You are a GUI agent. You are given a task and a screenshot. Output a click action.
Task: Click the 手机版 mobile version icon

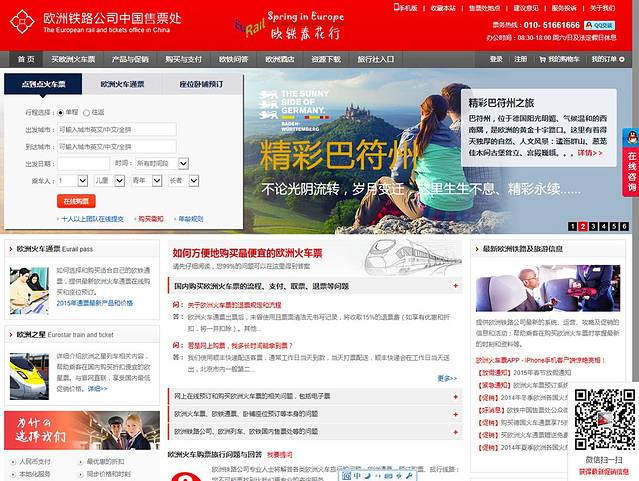(406, 7)
